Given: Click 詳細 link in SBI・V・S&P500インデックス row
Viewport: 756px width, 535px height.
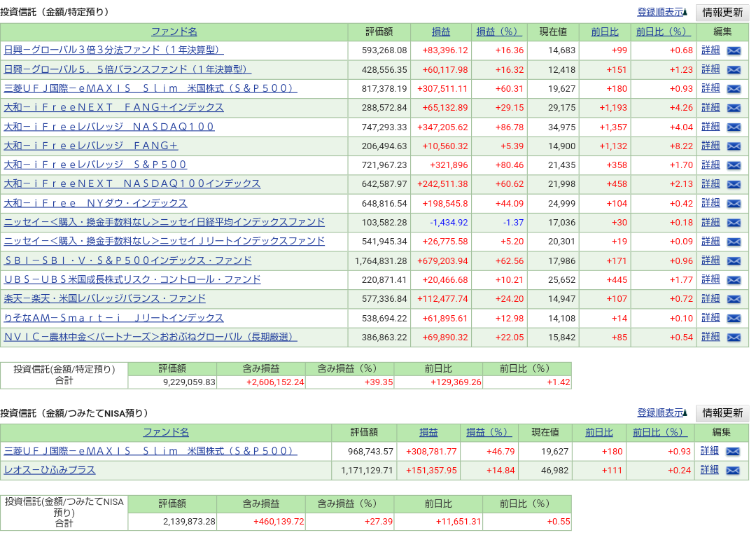Looking at the screenshot, I should [710, 260].
